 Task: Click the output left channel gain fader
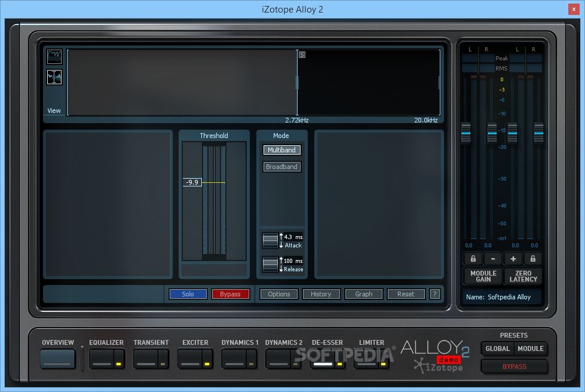click(x=513, y=133)
